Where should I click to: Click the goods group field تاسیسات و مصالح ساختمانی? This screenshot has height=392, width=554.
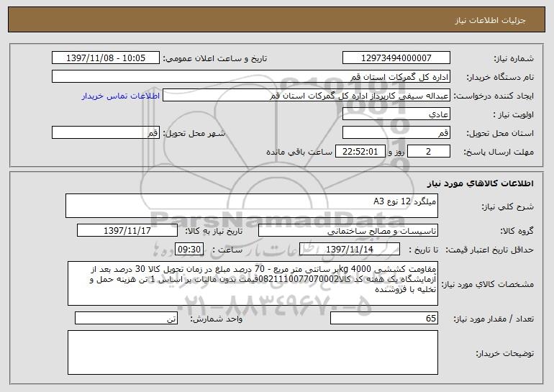coord(348,231)
